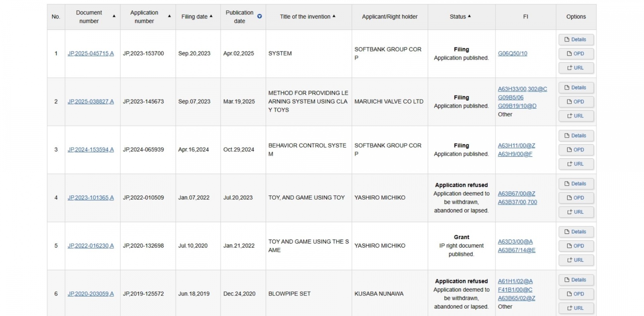The image size is (644, 316).
Task: Open FI classification A63H33/00,302@C
Action: point(522,89)
